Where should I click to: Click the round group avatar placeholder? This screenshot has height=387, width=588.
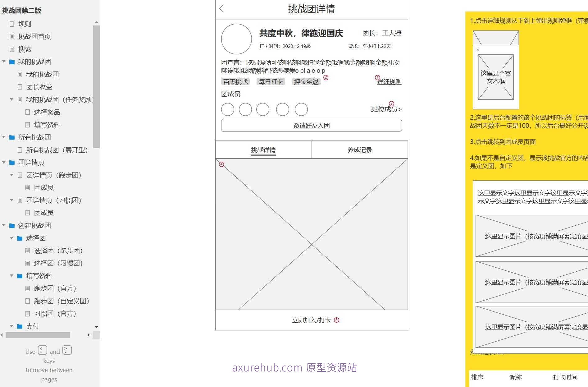coord(236,39)
